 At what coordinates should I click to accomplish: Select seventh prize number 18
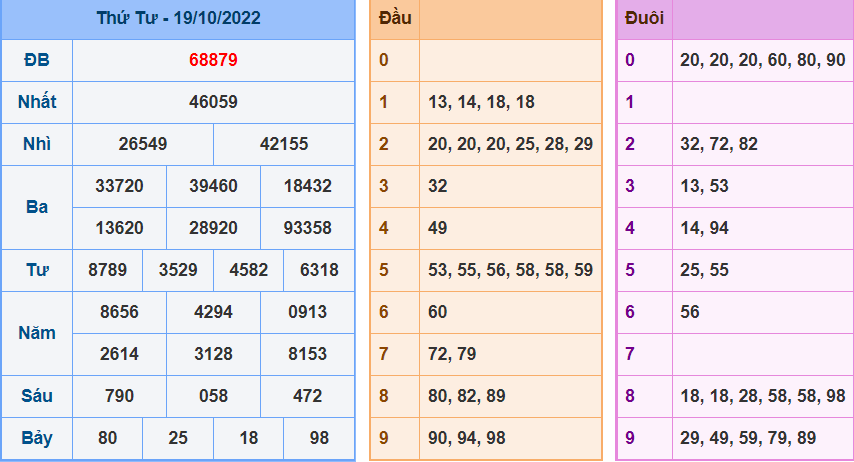(248, 437)
